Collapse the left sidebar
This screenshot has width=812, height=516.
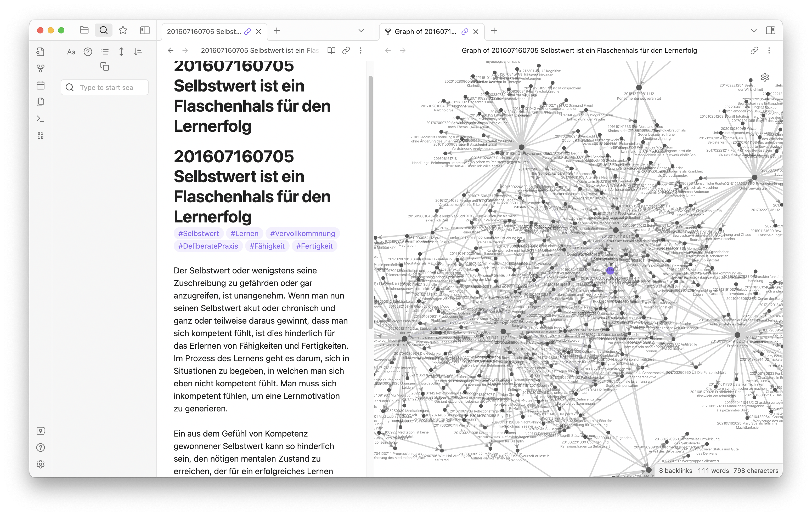(x=145, y=30)
